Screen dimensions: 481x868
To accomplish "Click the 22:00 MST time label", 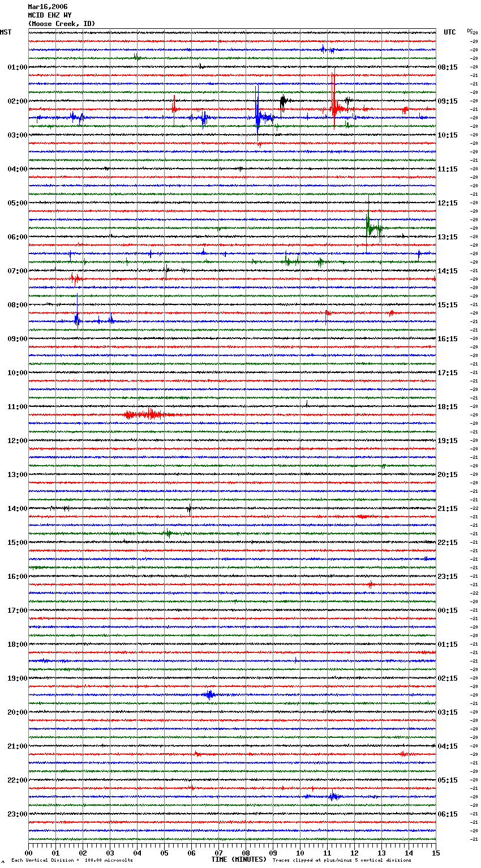I will (17, 780).
